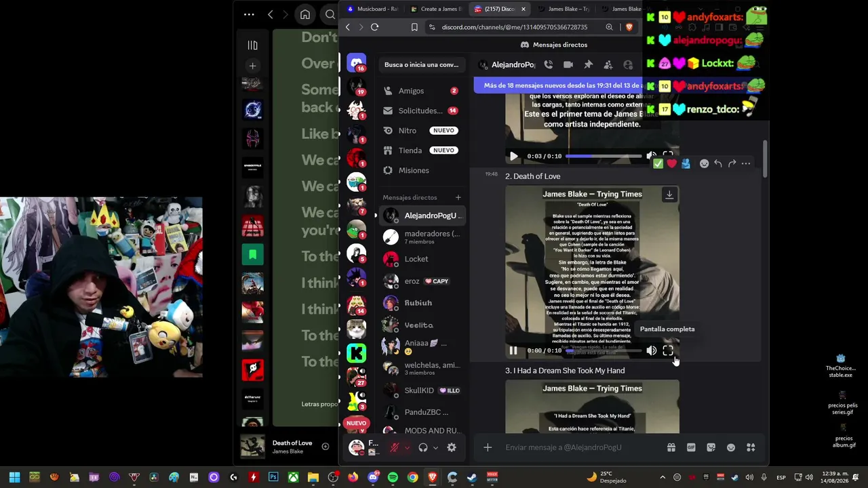Expand audio output options arrow
Screen dimensions: 868x488
click(x=435, y=447)
